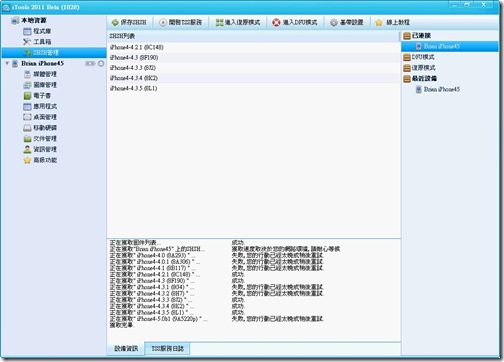Viewport: 504px width, 362px height.
Task: Open 文件管理 file management folder icon
Action: [x=27, y=139]
